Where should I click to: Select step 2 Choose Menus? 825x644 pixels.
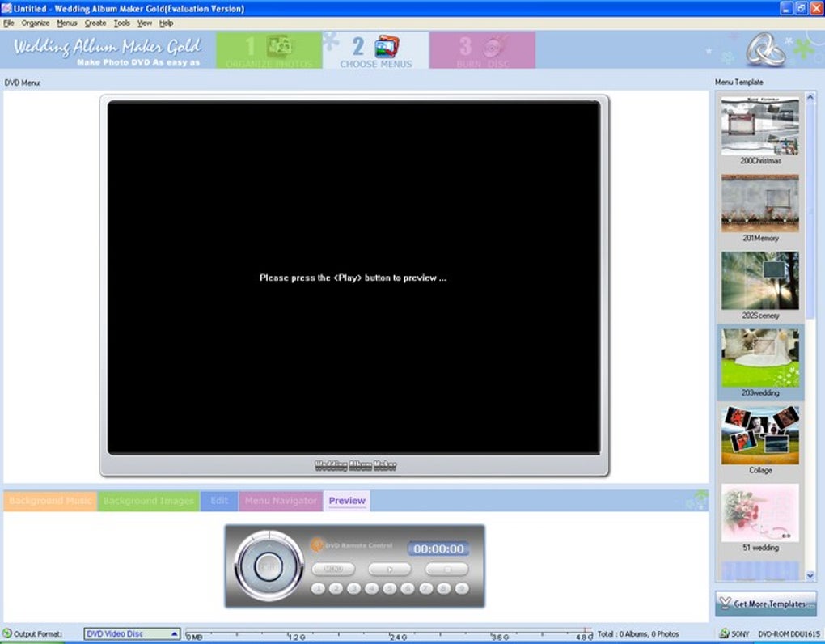click(375, 50)
